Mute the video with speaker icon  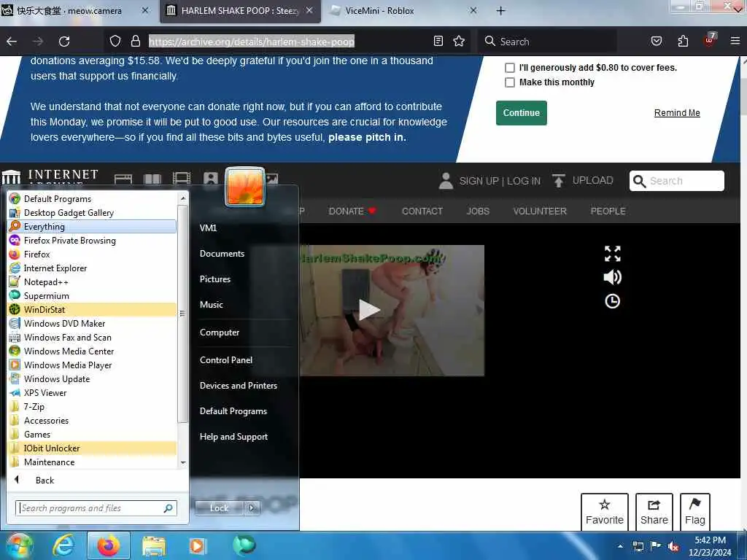click(612, 277)
